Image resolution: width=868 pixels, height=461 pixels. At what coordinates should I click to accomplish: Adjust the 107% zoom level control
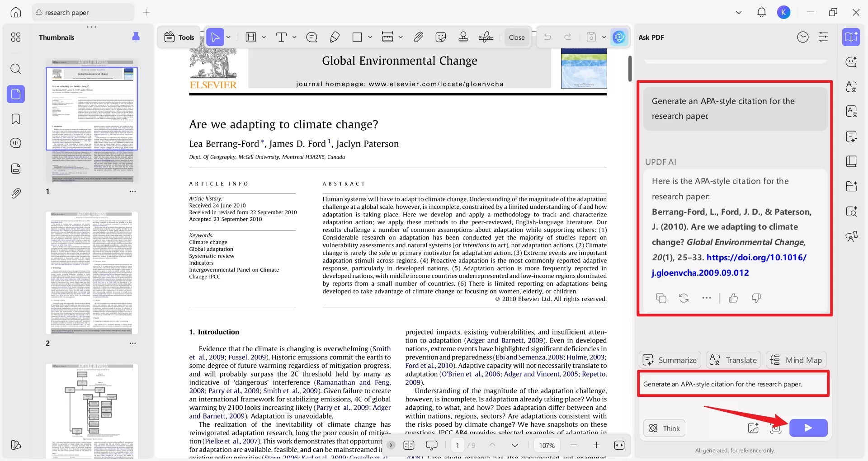[x=547, y=445]
